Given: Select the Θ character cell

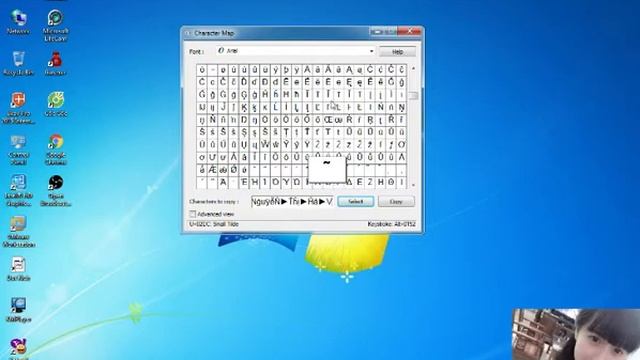Looking at the screenshot, I should coord(391,182).
